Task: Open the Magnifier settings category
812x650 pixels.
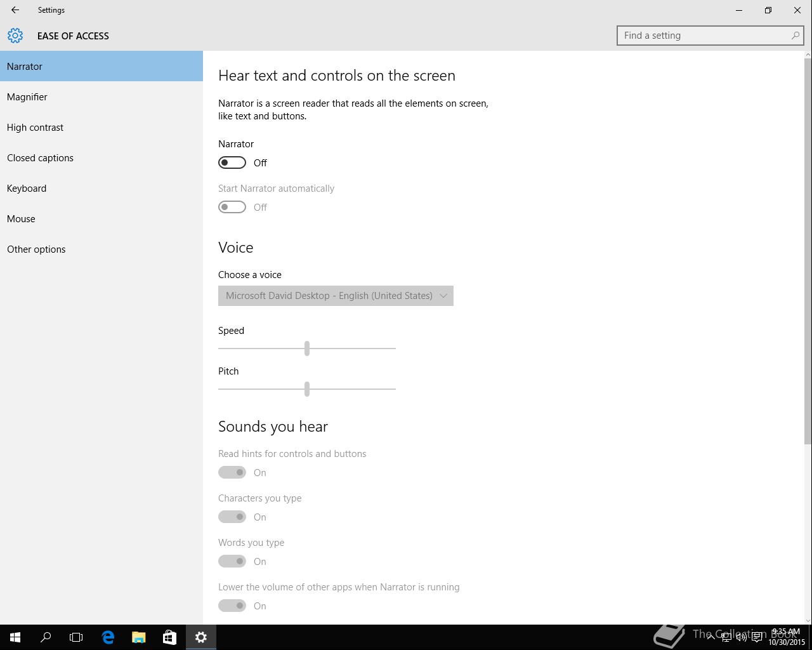Action: tap(101, 96)
